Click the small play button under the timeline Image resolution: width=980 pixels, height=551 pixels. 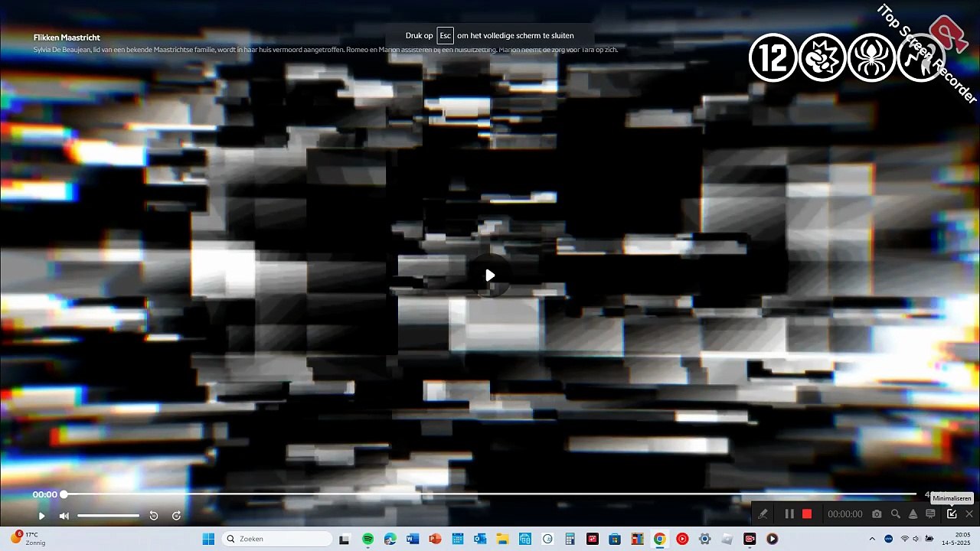pos(42,516)
